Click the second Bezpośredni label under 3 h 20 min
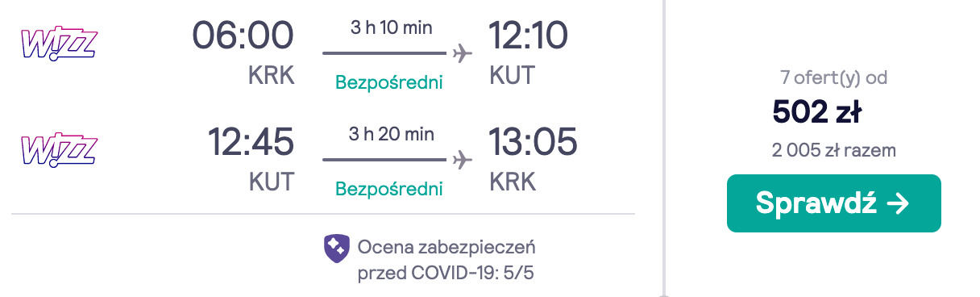The width and height of the screenshot is (980, 297). pyautogui.click(x=389, y=189)
